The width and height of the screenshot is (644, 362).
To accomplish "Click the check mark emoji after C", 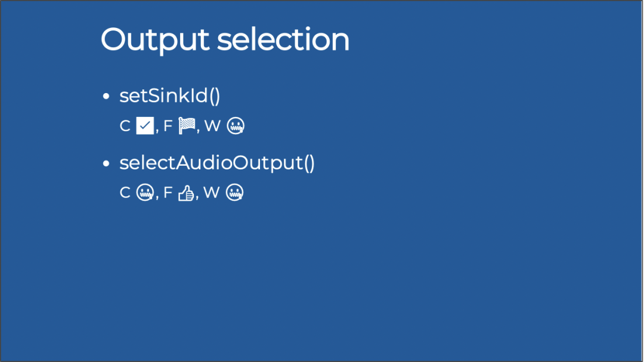I will point(145,126).
